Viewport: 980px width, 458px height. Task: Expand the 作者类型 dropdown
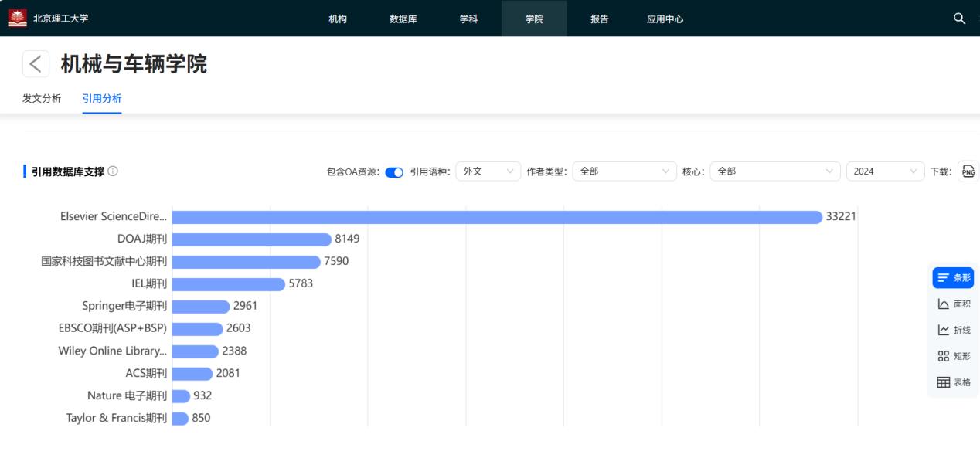point(624,171)
